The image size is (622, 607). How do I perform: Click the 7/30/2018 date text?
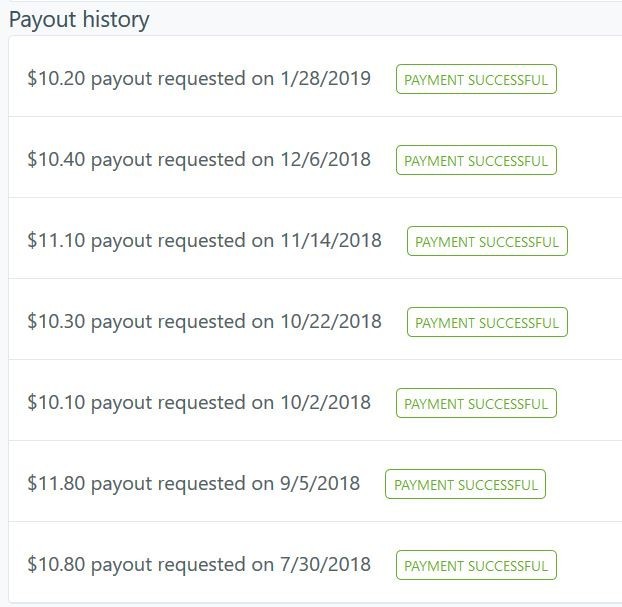coord(325,564)
